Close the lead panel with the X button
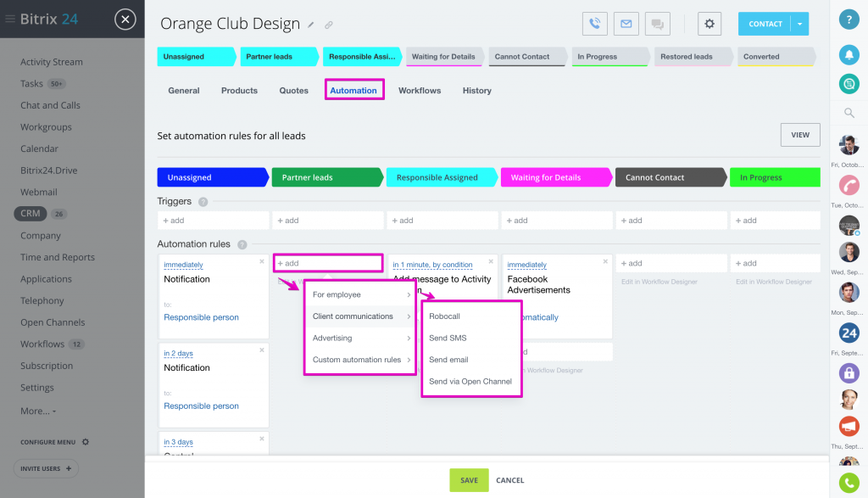Viewport: 868px width, 498px height. click(125, 20)
